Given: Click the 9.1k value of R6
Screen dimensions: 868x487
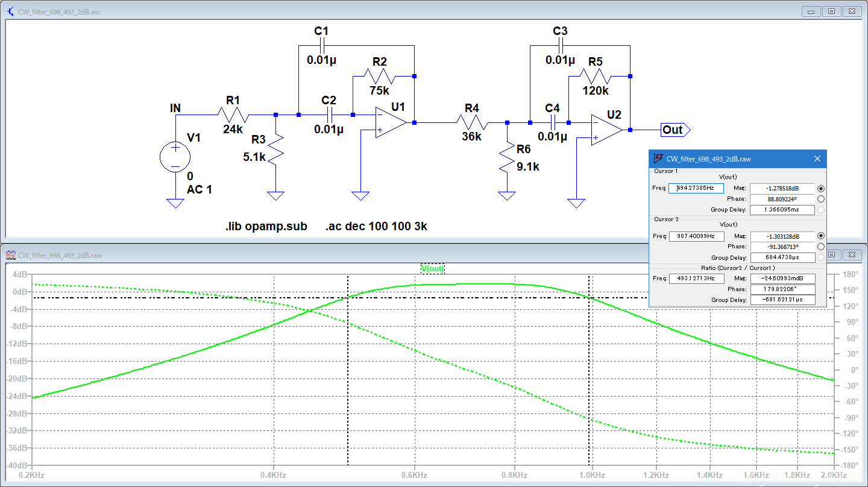Looking at the screenshot, I should (x=528, y=166).
